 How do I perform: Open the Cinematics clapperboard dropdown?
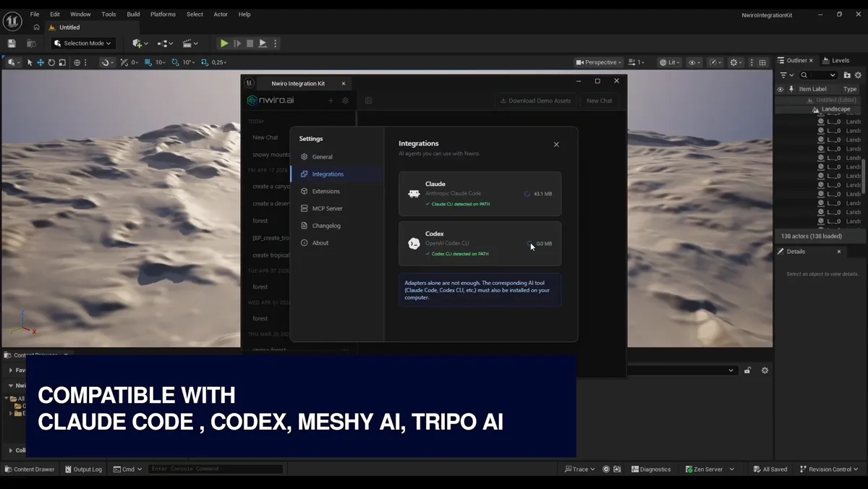coord(190,43)
